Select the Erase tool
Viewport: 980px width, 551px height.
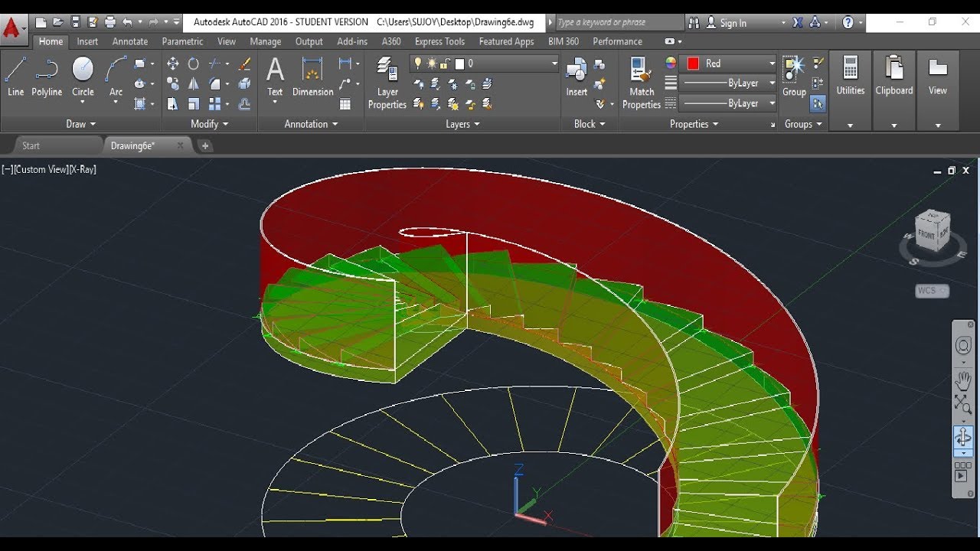pyautogui.click(x=244, y=64)
